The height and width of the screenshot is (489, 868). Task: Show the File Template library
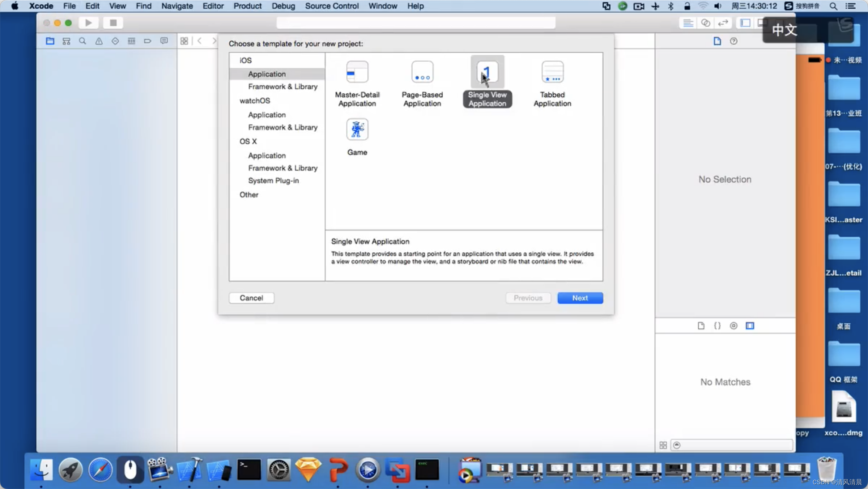(x=701, y=326)
